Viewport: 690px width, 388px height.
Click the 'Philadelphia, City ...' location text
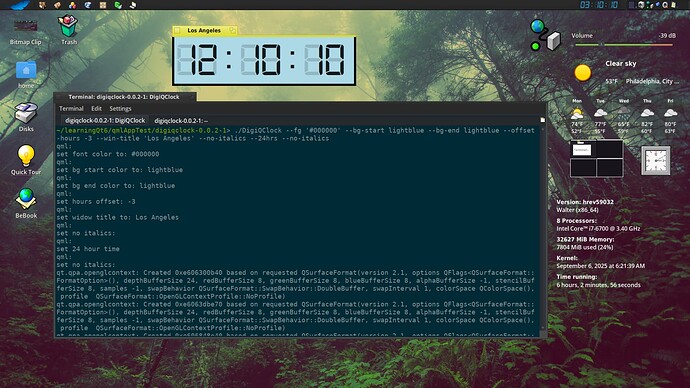pos(652,81)
